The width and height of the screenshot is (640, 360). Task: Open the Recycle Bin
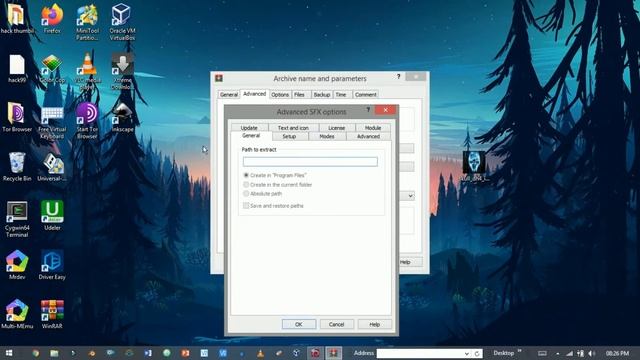click(x=17, y=167)
